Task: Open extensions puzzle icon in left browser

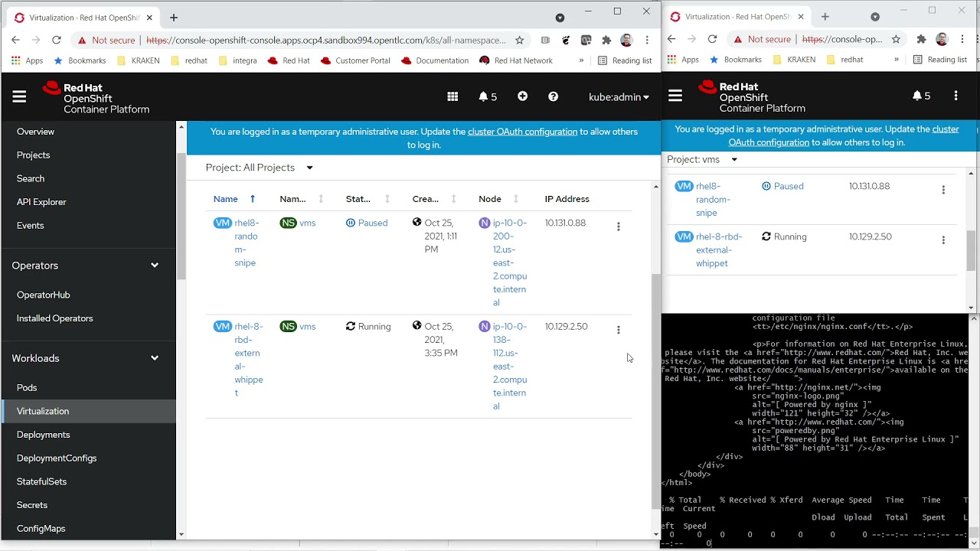Action: click(606, 40)
